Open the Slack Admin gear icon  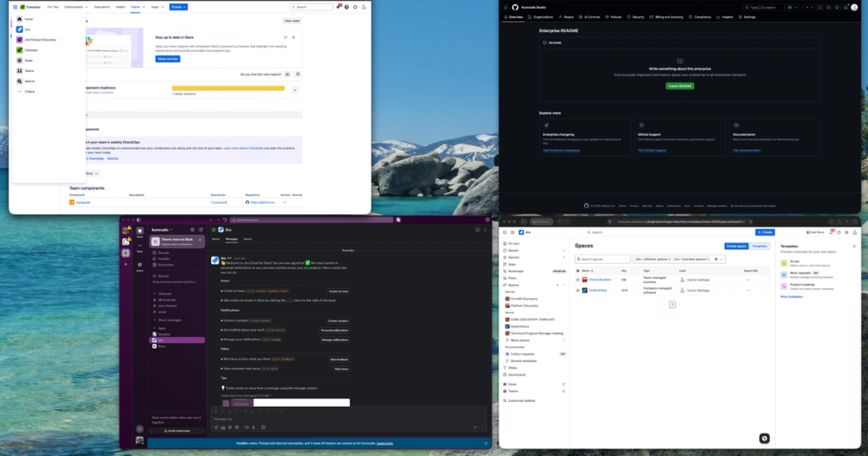point(140,266)
